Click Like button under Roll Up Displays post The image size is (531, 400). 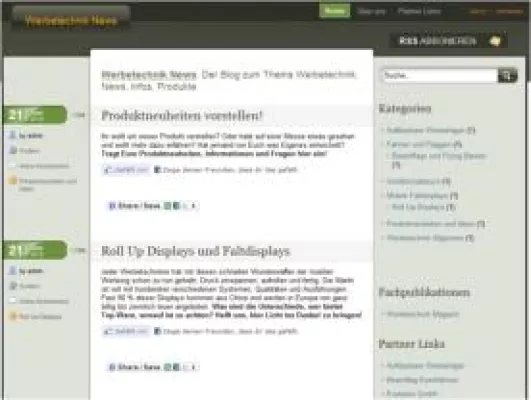pyautogui.click(x=126, y=331)
